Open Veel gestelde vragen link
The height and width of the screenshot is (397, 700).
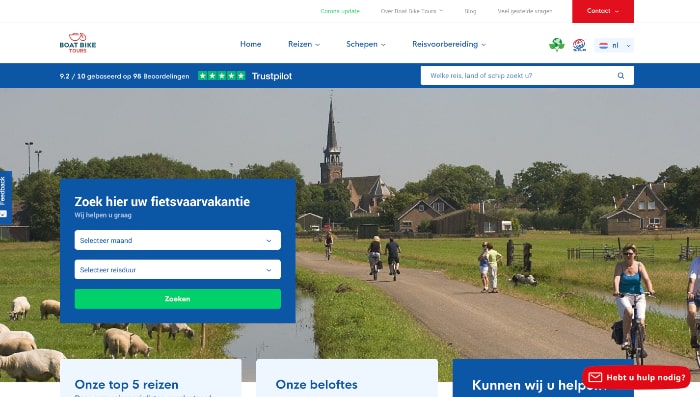tap(525, 11)
